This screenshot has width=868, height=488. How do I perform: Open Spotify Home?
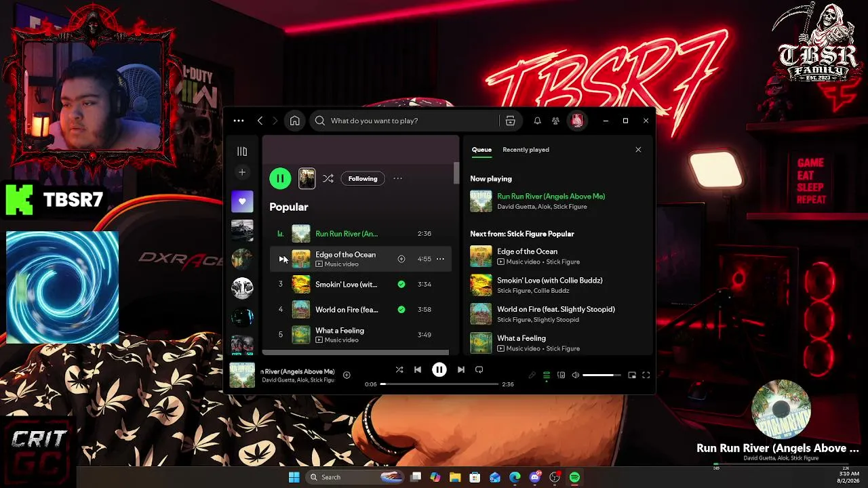[294, 121]
